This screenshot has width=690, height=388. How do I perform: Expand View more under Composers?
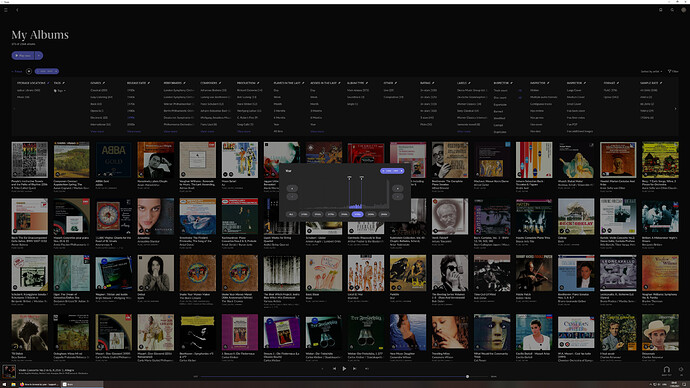(207, 131)
